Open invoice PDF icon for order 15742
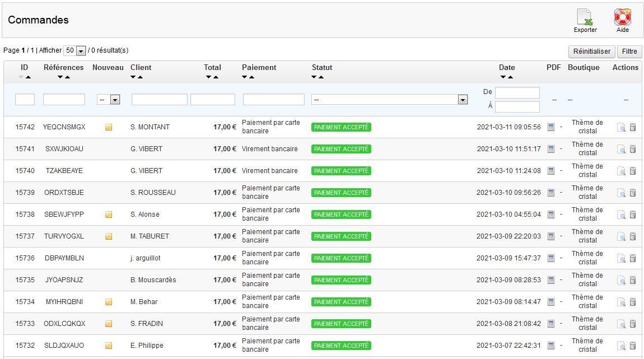Screen dimensions: 644x359 550,127
